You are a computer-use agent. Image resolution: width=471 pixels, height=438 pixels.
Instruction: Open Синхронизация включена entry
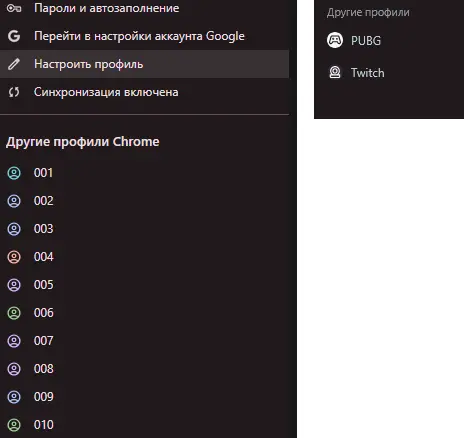point(144,92)
